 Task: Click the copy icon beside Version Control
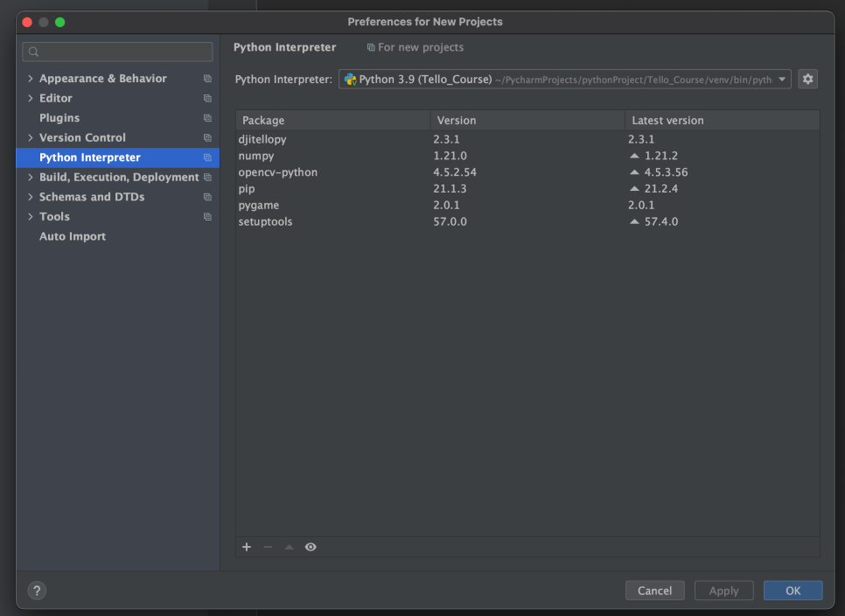pos(207,138)
